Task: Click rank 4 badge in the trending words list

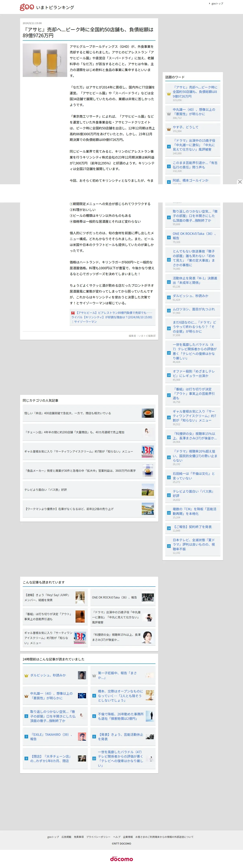Action: [x=169, y=147]
